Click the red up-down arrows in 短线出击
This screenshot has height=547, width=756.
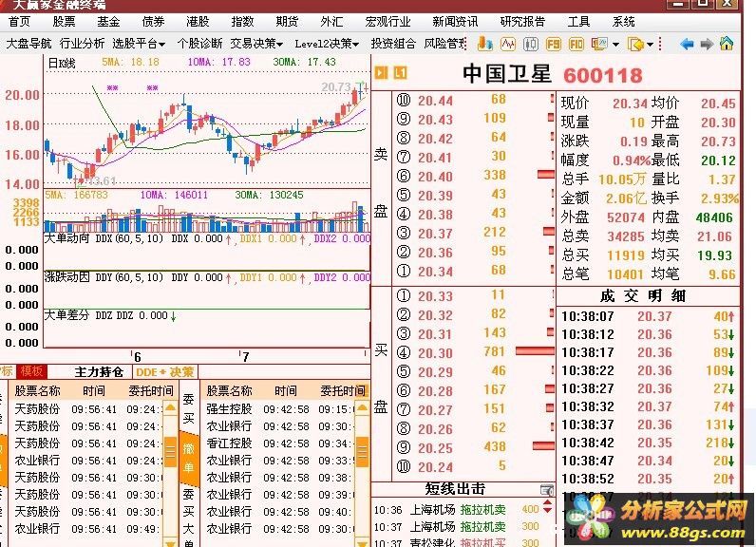pos(547,506)
